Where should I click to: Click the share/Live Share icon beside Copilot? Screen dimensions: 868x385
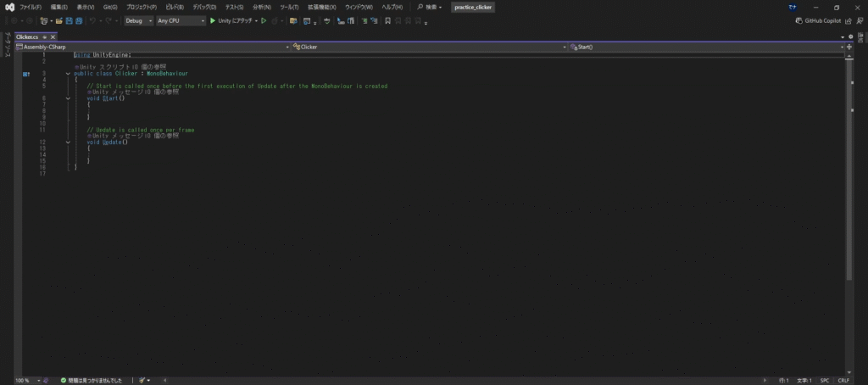(x=849, y=20)
